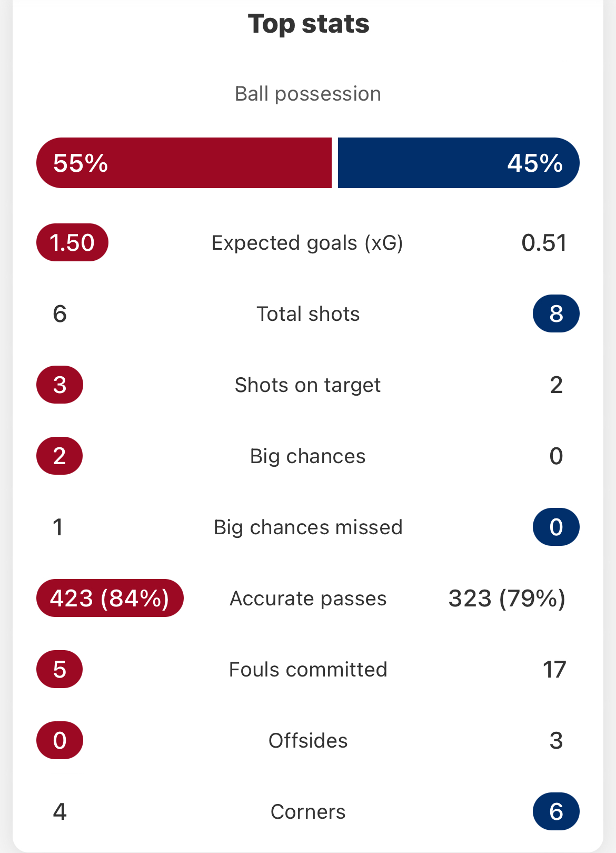Screen dimensions: 616x853
Task: Select the blue 8 total shots badge
Action: click(556, 313)
